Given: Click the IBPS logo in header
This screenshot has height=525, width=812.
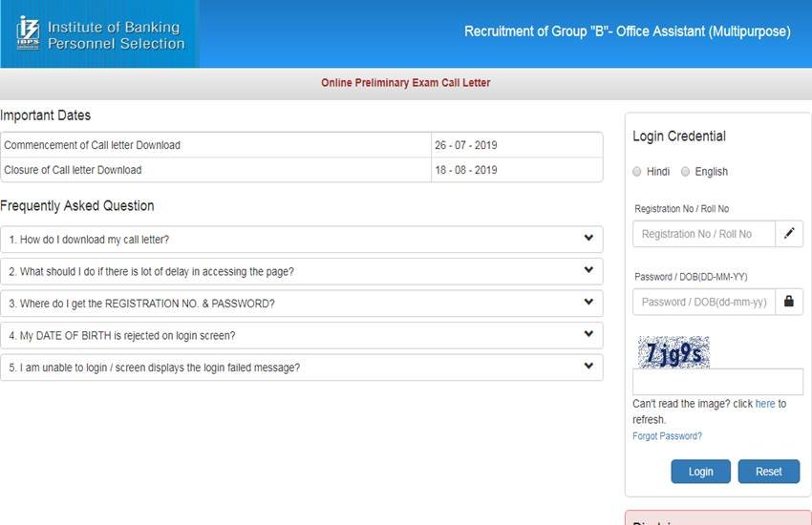Looking at the screenshot, I should (28, 33).
